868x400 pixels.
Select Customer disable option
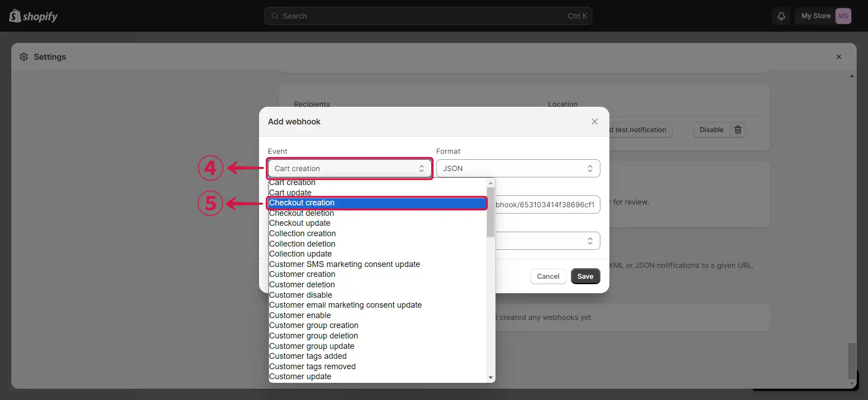(377, 295)
